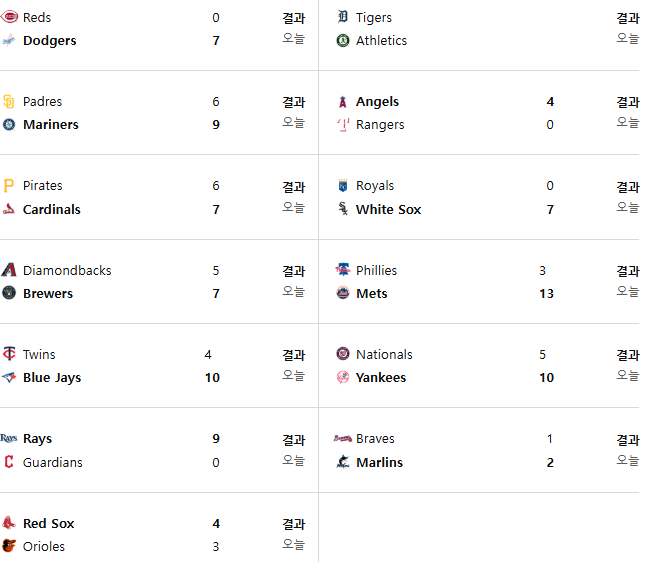Image resolution: width=652 pixels, height=562 pixels.
Task: Open Phillies vs Mets result label
Action: (628, 271)
